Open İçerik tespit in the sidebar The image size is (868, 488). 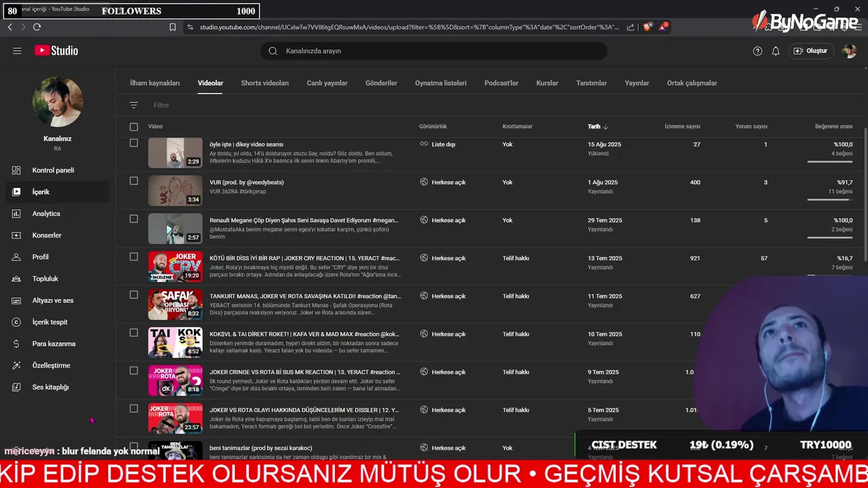(x=57, y=322)
